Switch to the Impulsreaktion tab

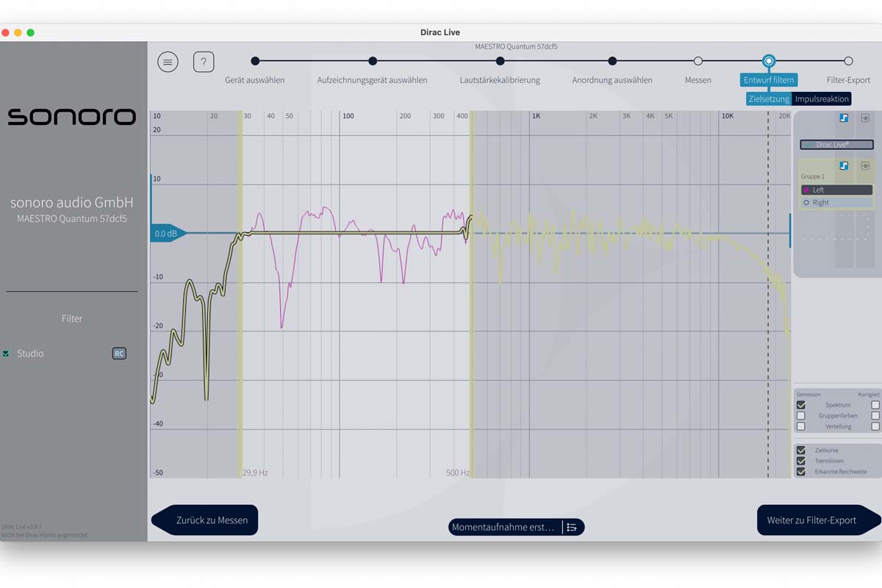coord(822,98)
